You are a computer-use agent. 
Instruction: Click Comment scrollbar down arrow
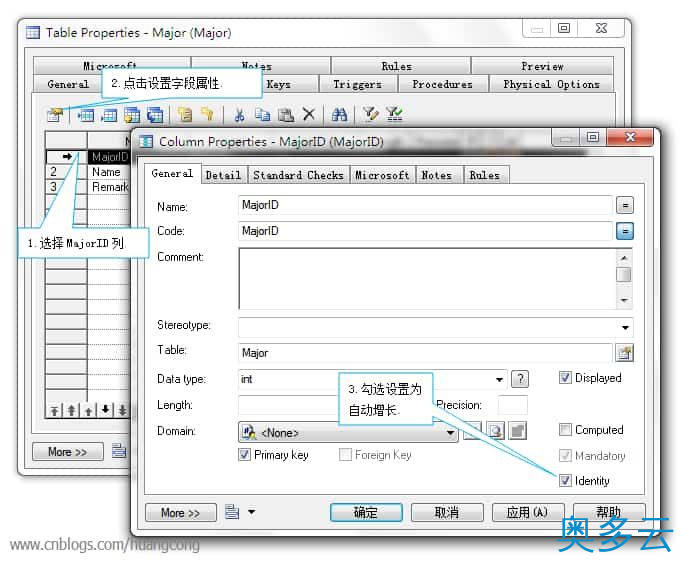tap(624, 300)
